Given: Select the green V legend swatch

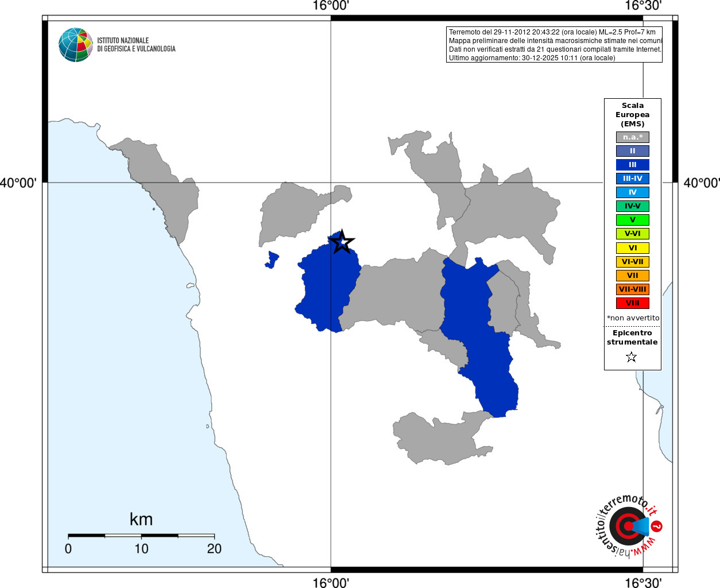Looking at the screenshot, I should tap(633, 220).
